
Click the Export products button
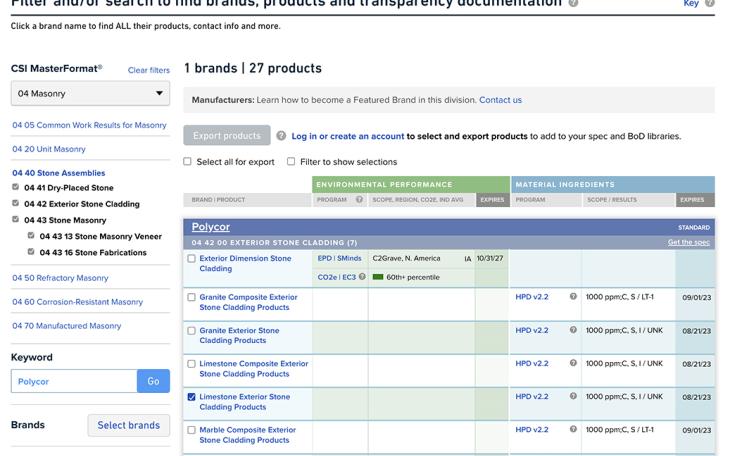(x=227, y=136)
